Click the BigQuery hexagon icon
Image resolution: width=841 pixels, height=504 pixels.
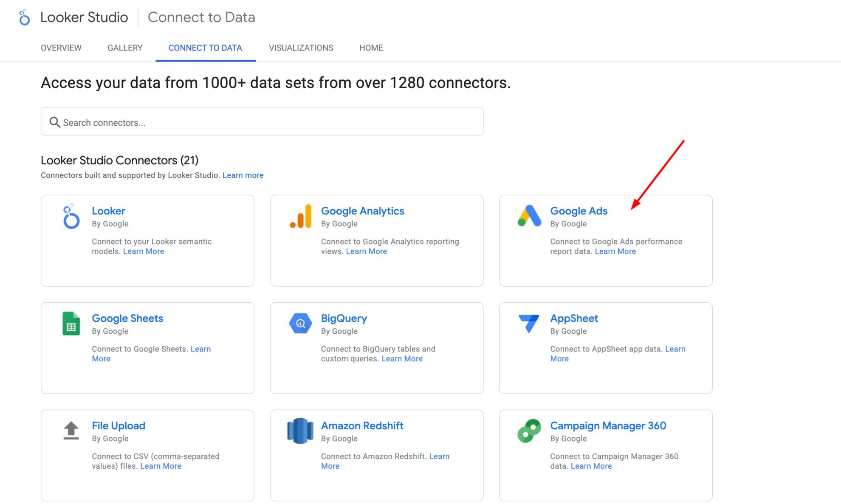click(300, 324)
